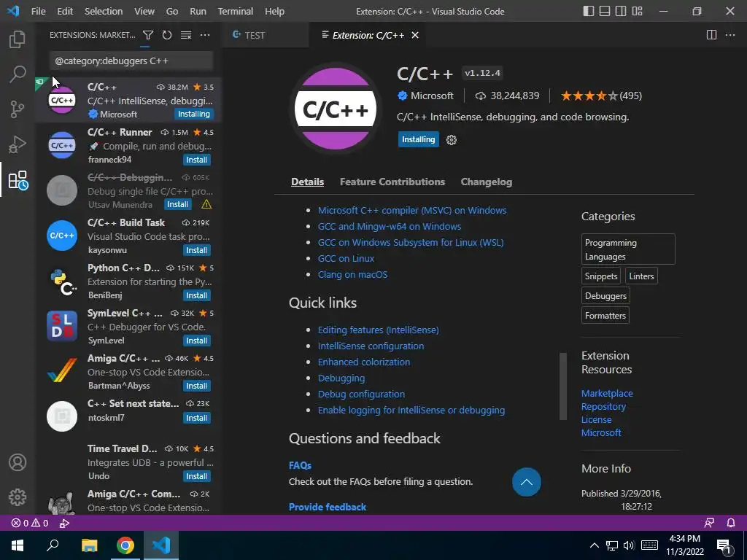Select the Details tab
The height and width of the screenshot is (560, 747).
point(307,182)
